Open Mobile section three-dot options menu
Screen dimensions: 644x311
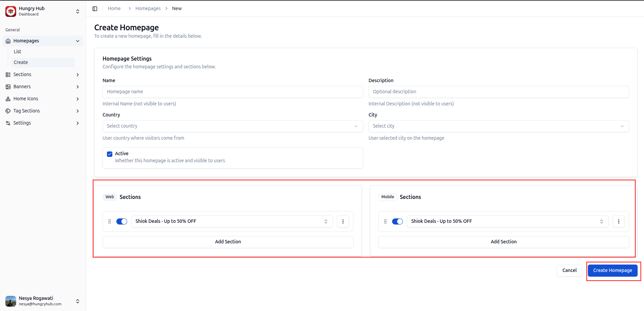[x=618, y=221]
